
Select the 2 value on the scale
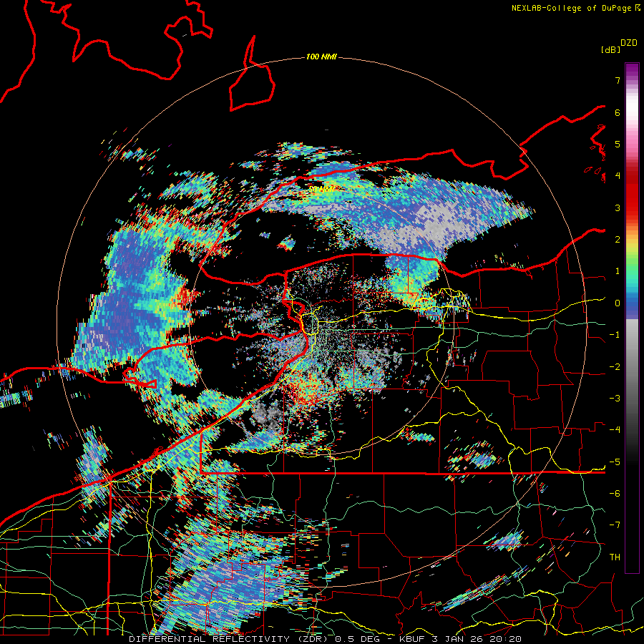tap(618, 240)
